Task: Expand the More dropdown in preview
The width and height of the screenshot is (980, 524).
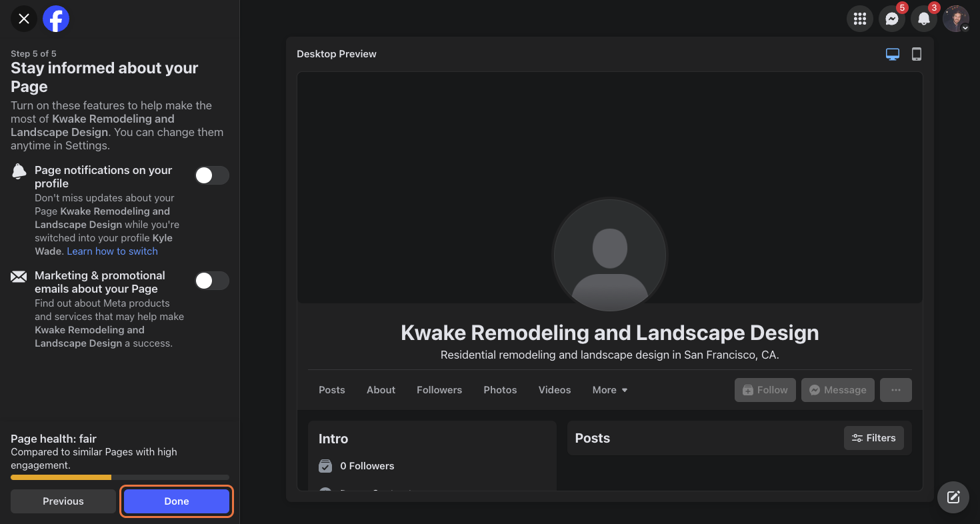Action: (610, 390)
